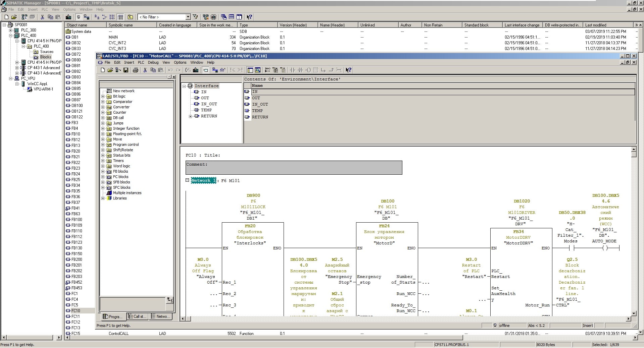Click the Filter edit funnel icon
The height and width of the screenshot is (348, 644).
[x=195, y=17]
